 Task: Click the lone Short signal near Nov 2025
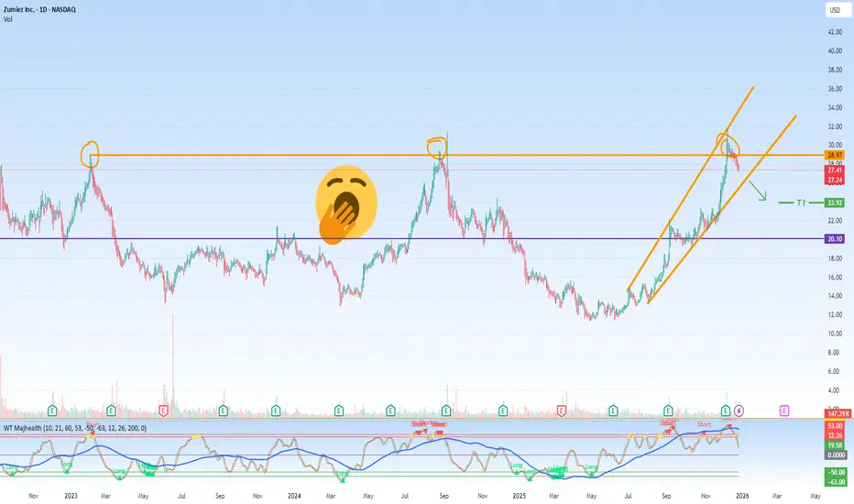704,424
